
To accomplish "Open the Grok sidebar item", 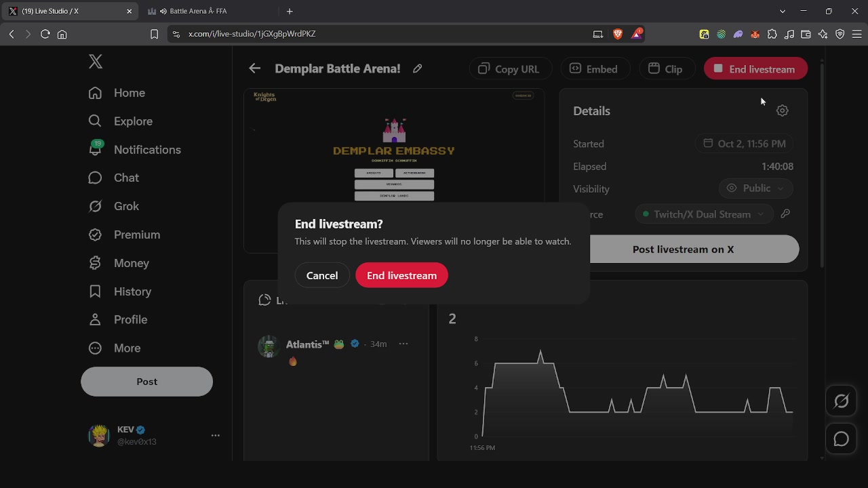I will [114, 206].
